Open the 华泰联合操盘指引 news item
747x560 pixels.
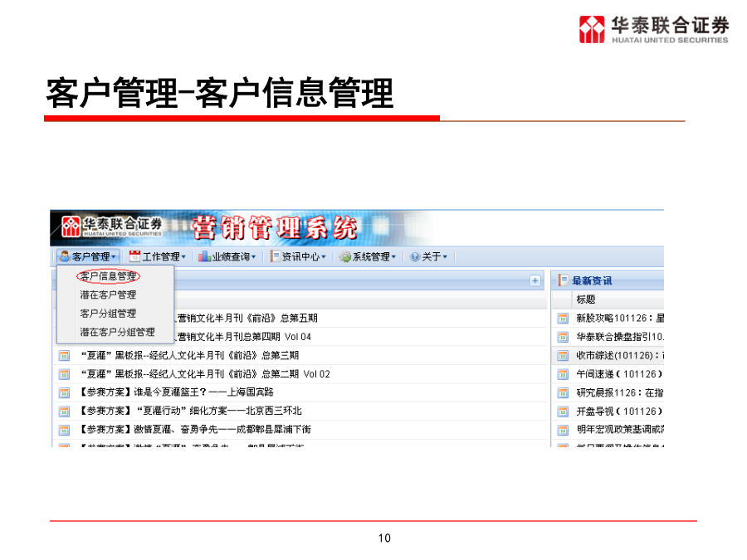[620, 337]
